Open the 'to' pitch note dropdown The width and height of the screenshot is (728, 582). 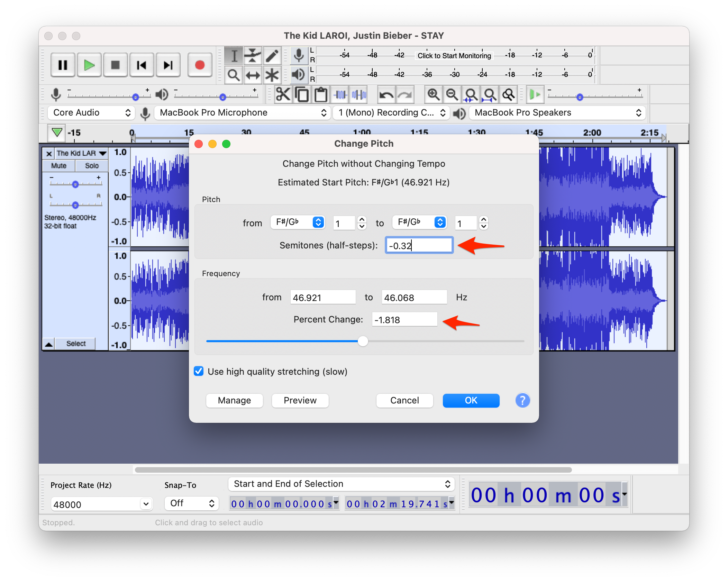419,222
